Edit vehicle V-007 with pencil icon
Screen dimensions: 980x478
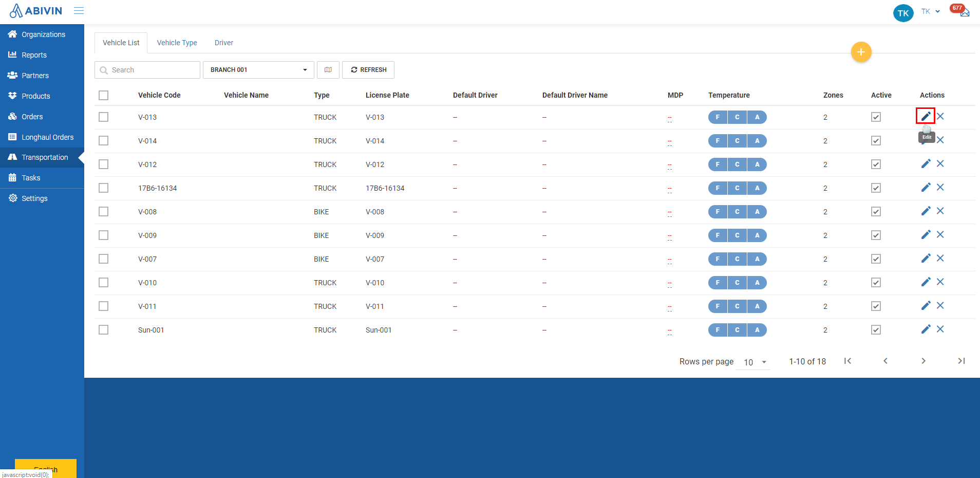click(926, 258)
